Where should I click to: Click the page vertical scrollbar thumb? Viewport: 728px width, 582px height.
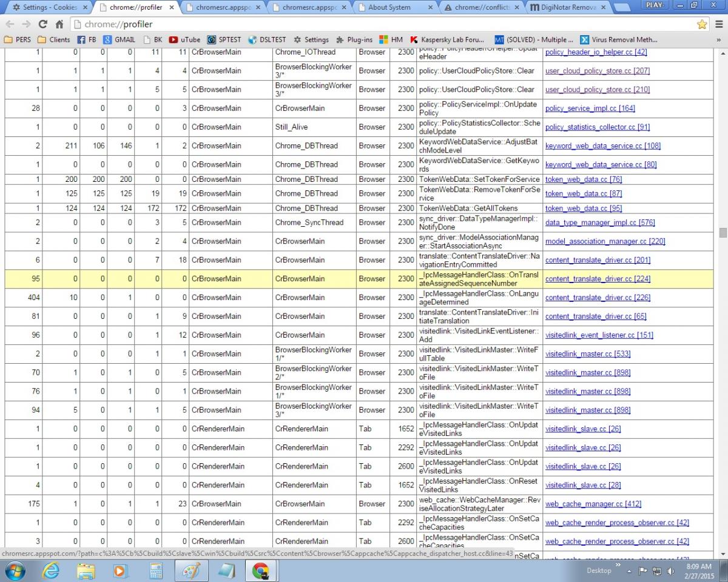(x=723, y=233)
